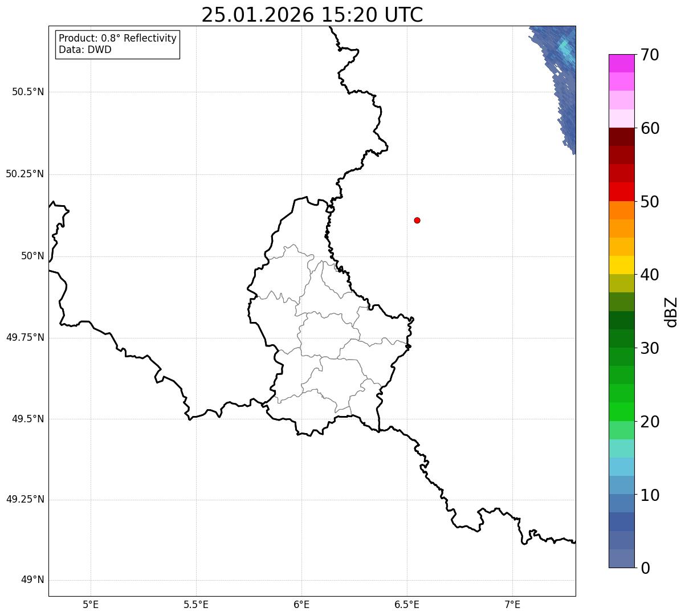Click the colorbar tick label 30

[650, 348]
